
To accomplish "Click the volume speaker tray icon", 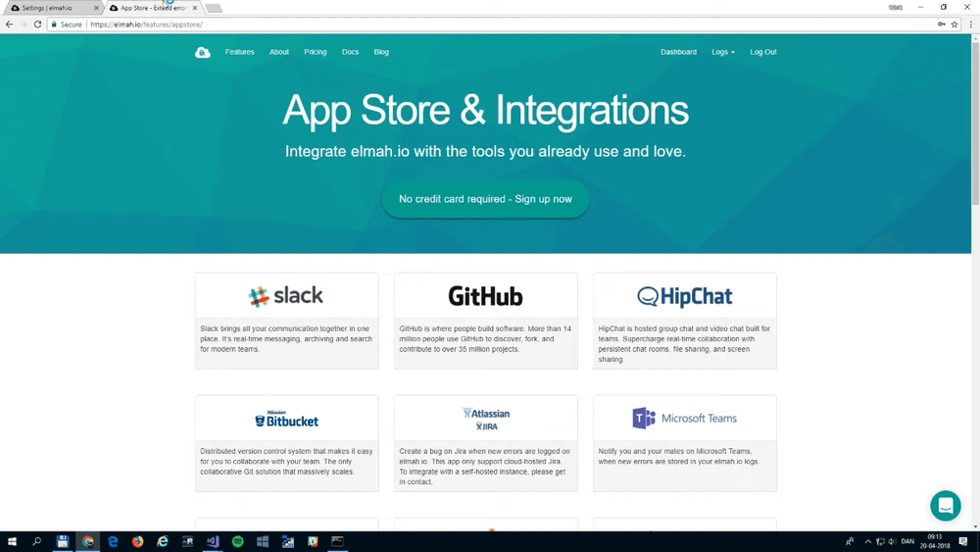I will (892, 541).
